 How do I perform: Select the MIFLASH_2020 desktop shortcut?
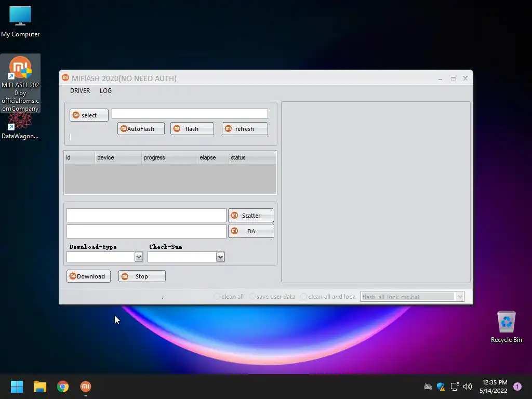(20, 84)
